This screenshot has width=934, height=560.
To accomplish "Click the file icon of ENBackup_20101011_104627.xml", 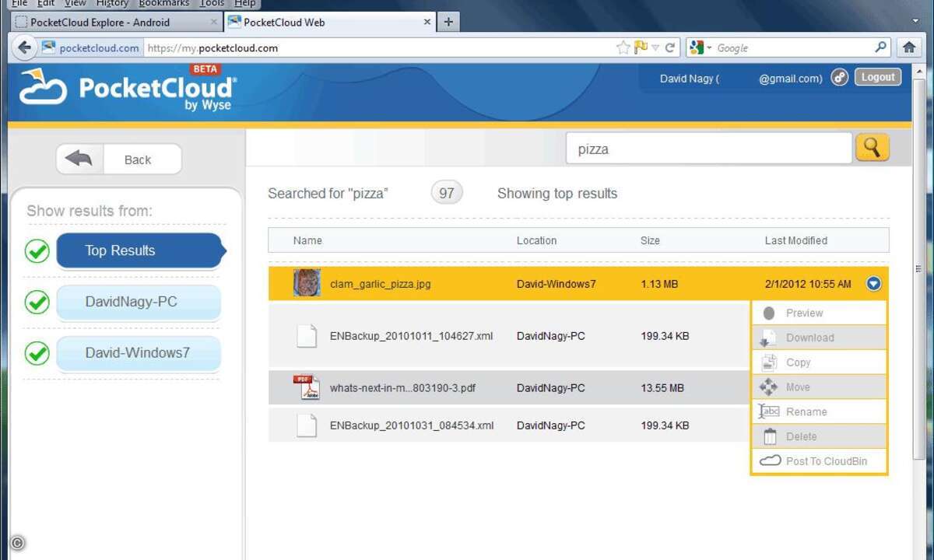I will (307, 336).
